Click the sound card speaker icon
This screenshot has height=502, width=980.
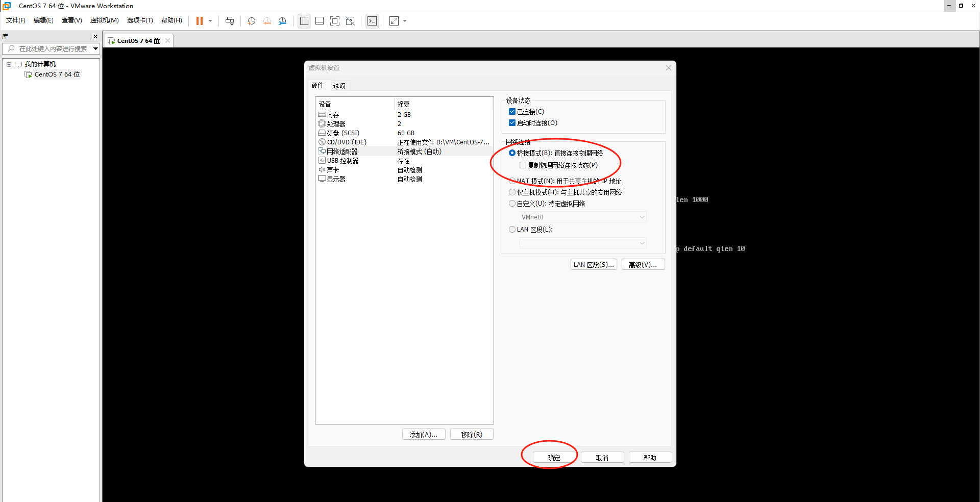[322, 170]
